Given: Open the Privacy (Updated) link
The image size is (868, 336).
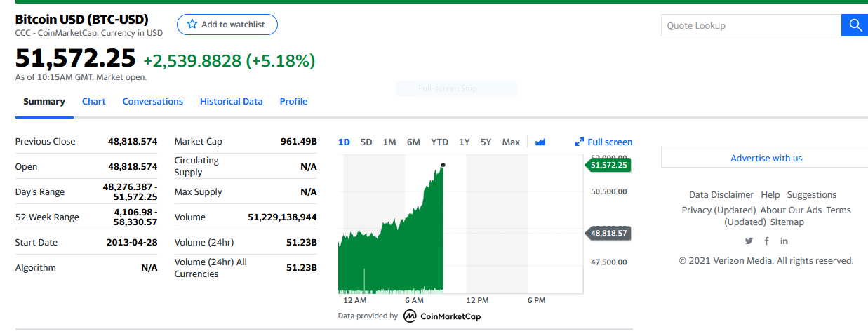Looking at the screenshot, I should click(719, 210).
